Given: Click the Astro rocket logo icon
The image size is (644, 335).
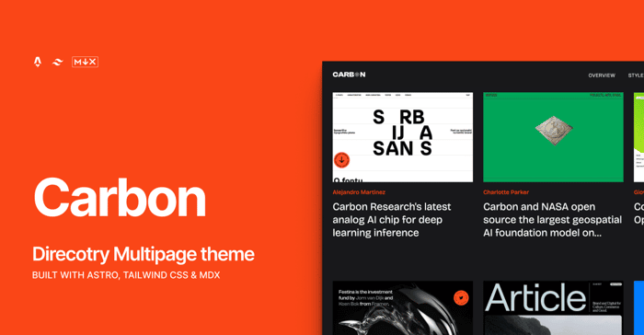Looking at the screenshot, I should pyautogui.click(x=38, y=62).
